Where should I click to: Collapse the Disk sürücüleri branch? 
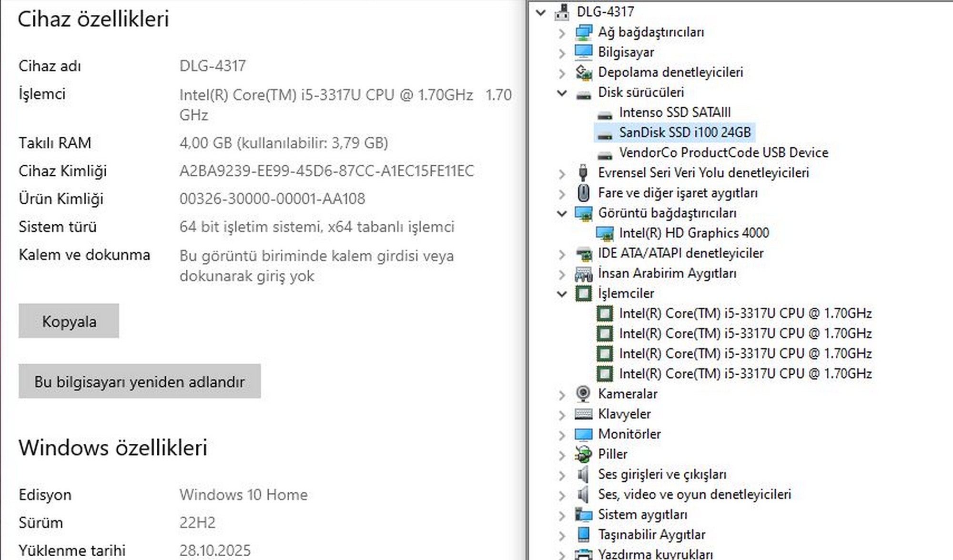coord(562,93)
